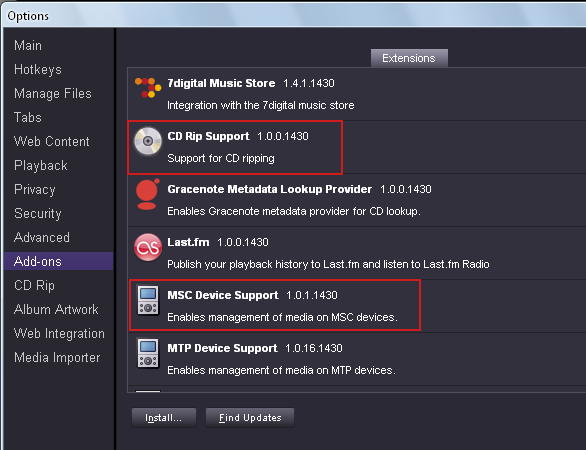Select the 7digital Music Store extension entry

pos(357,94)
